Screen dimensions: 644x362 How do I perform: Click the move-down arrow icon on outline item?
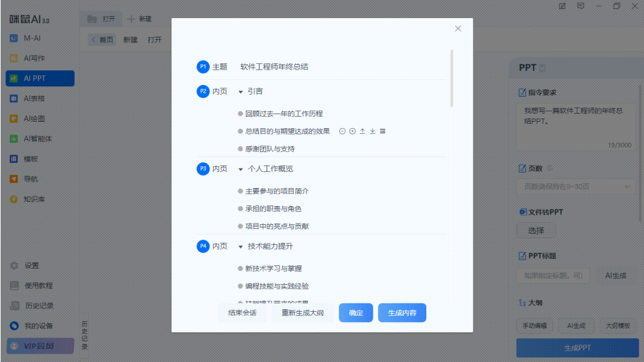372,131
